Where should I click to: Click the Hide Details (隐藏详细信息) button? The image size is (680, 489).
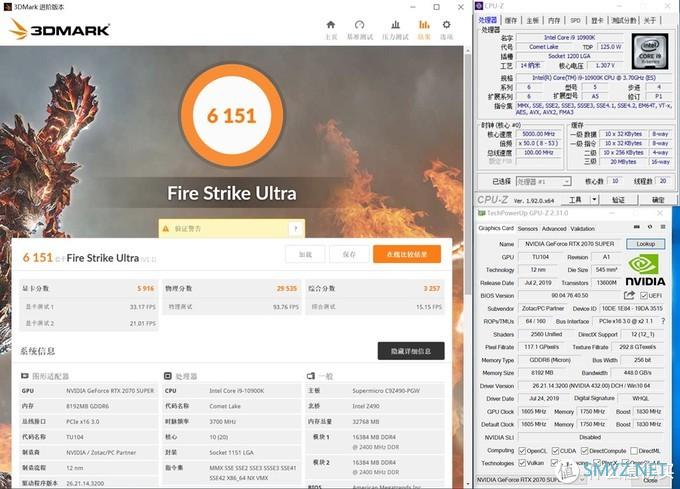tap(410, 351)
